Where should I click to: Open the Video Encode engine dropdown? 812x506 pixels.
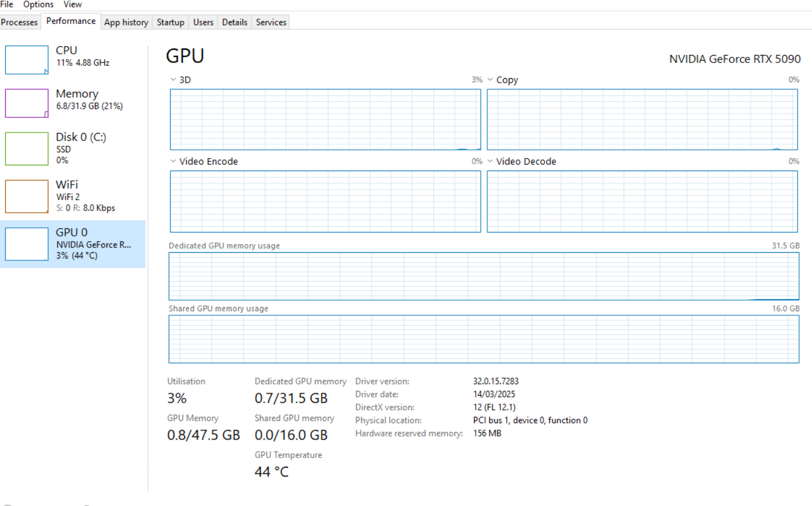[173, 161]
